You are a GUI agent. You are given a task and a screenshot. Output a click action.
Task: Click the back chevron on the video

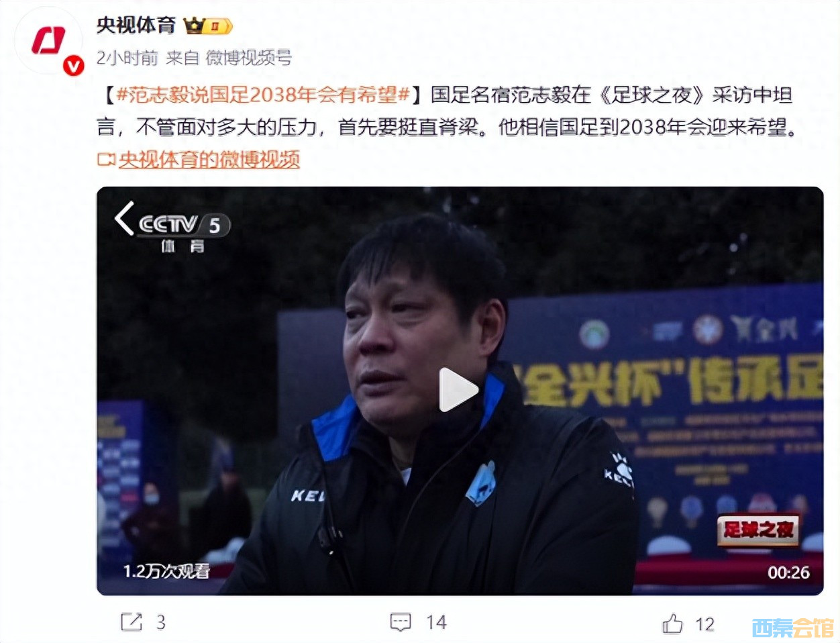click(x=124, y=218)
